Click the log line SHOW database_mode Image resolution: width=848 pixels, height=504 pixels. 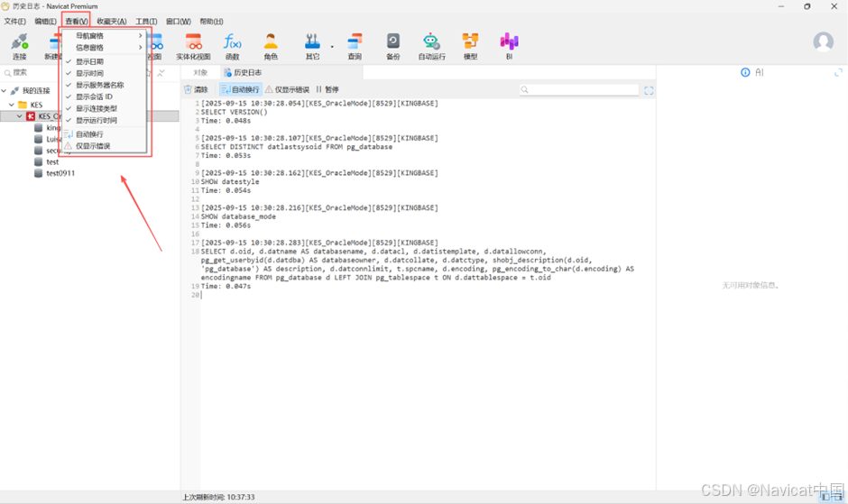coord(238,216)
